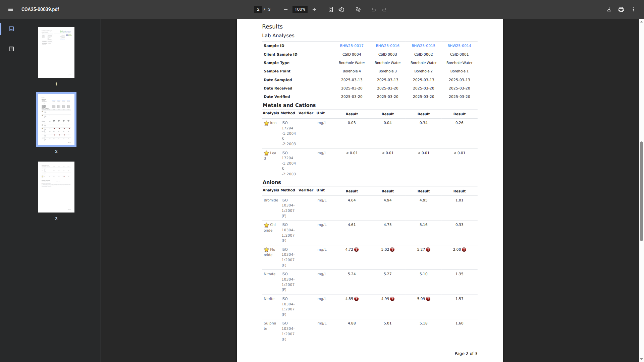Open the more actions menu
Image resolution: width=644 pixels, height=362 pixels.
coord(633,9)
